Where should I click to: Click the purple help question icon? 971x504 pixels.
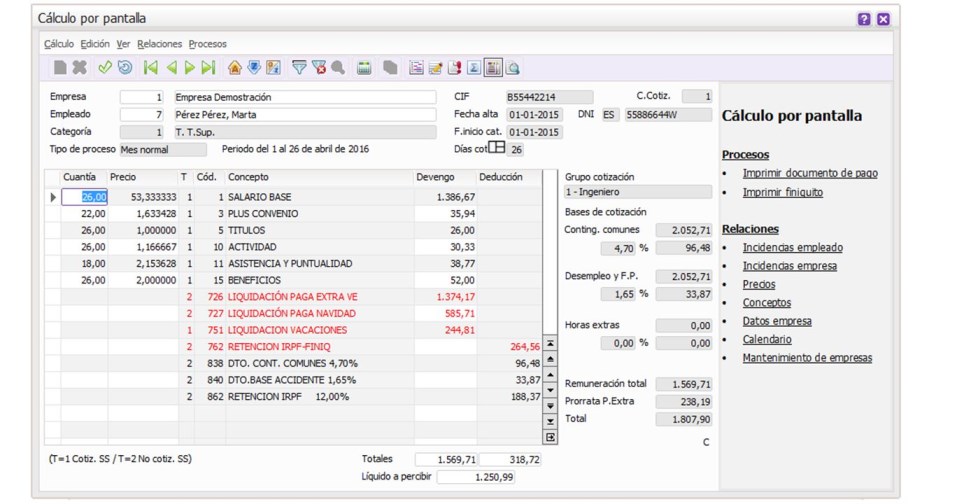click(x=864, y=19)
